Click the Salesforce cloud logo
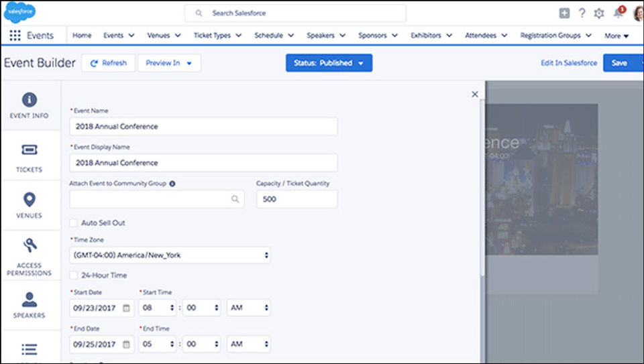The width and height of the screenshot is (644, 364). 19,12
